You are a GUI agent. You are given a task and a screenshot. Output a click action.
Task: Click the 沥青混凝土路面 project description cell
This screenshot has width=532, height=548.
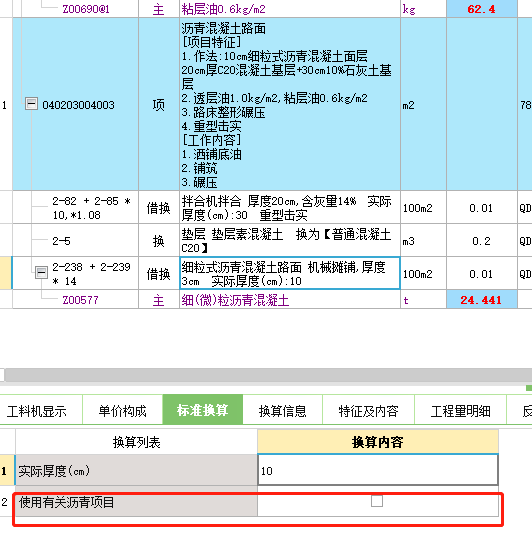click(x=290, y=104)
